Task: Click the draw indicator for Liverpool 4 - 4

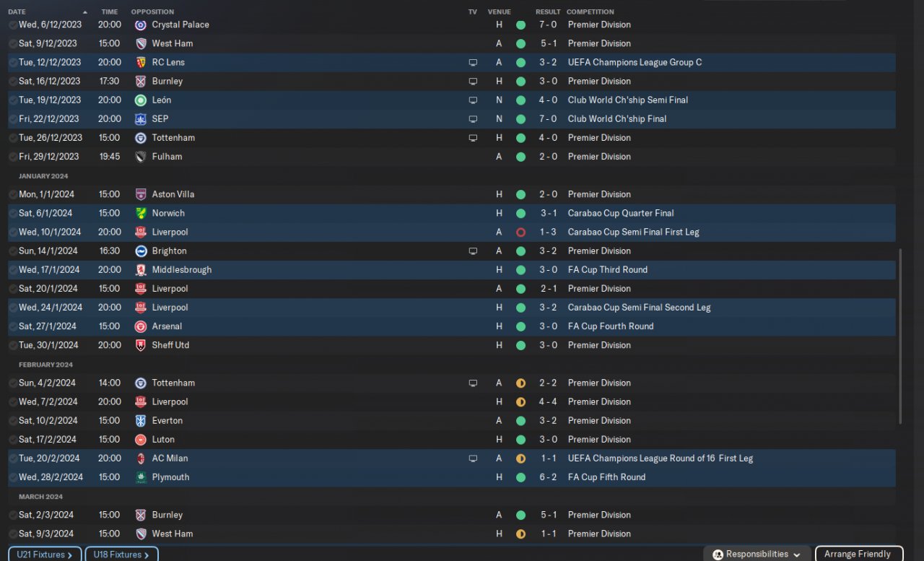Action: [x=520, y=402]
